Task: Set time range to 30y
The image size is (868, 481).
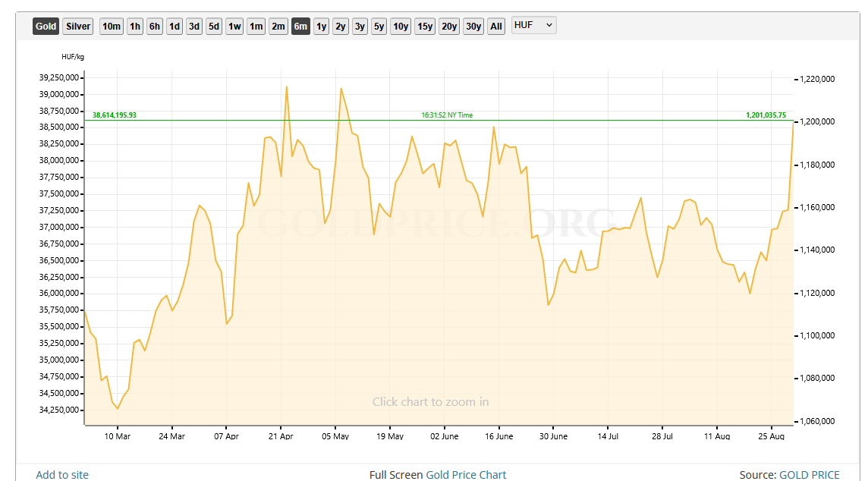Action: (473, 26)
